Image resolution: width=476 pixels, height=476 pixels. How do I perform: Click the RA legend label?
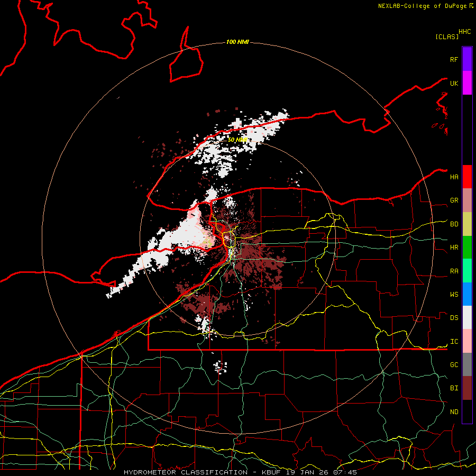pos(454,271)
